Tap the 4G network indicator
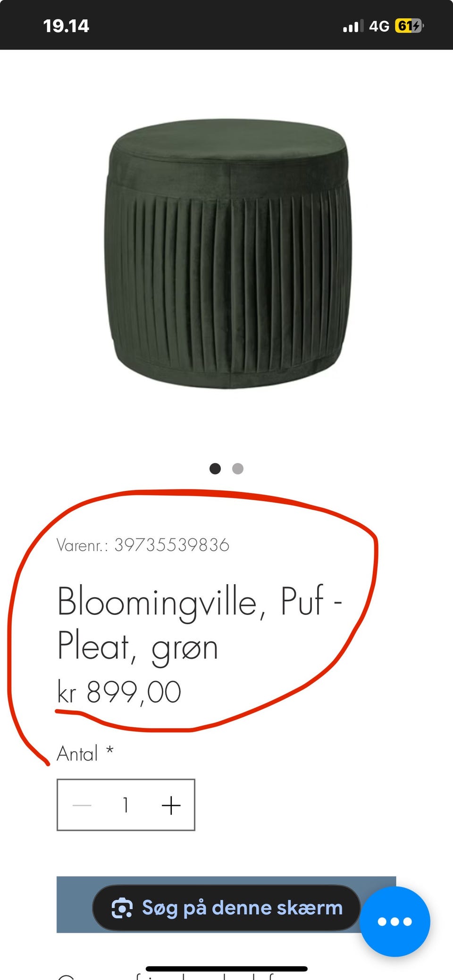 tap(379, 26)
